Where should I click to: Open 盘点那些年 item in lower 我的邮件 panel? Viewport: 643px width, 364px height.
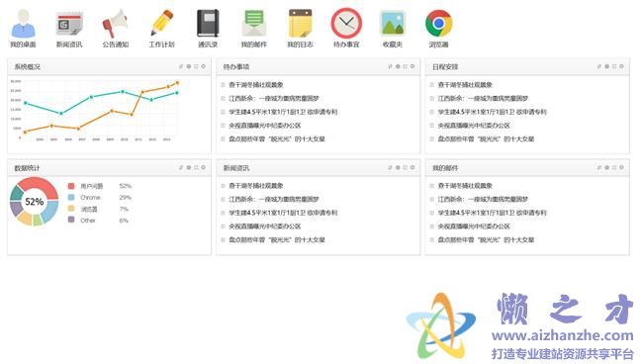point(486,239)
